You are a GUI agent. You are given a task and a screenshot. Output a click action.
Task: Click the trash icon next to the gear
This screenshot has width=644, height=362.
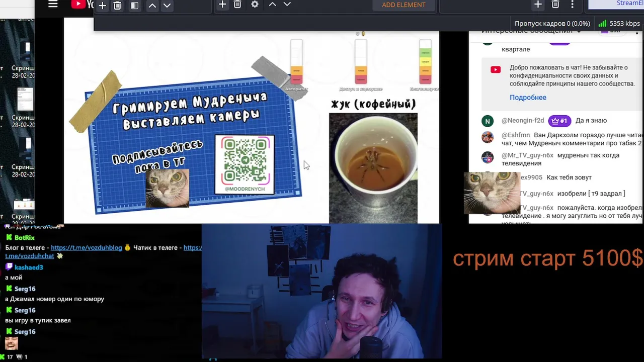pos(237,5)
